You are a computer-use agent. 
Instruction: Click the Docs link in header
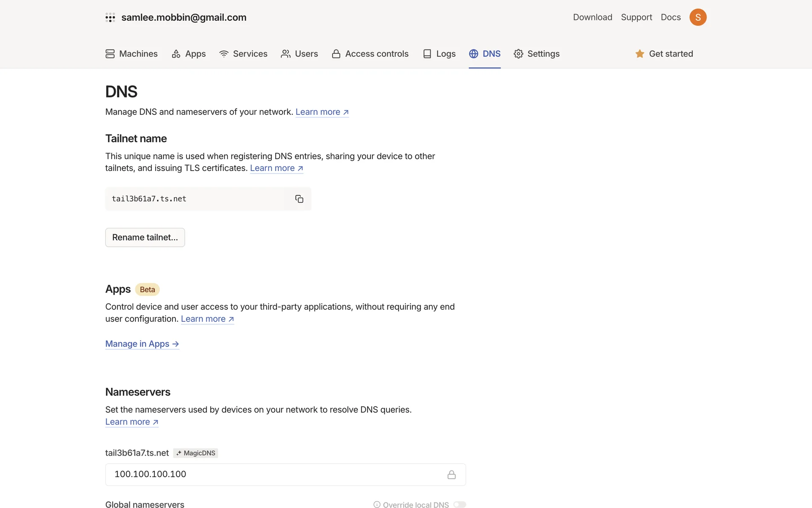[x=670, y=17]
